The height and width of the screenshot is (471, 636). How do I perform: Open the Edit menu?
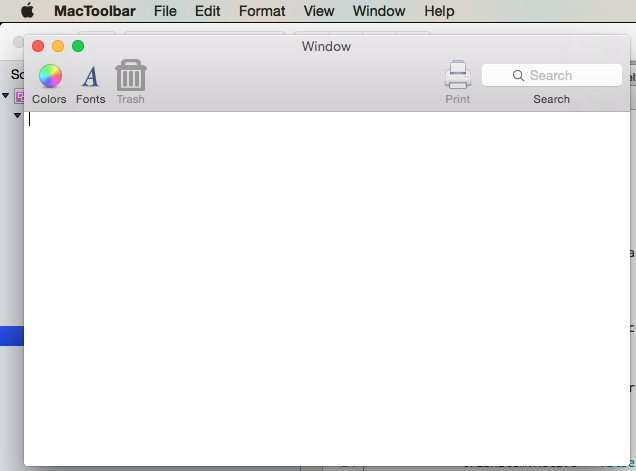207,11
